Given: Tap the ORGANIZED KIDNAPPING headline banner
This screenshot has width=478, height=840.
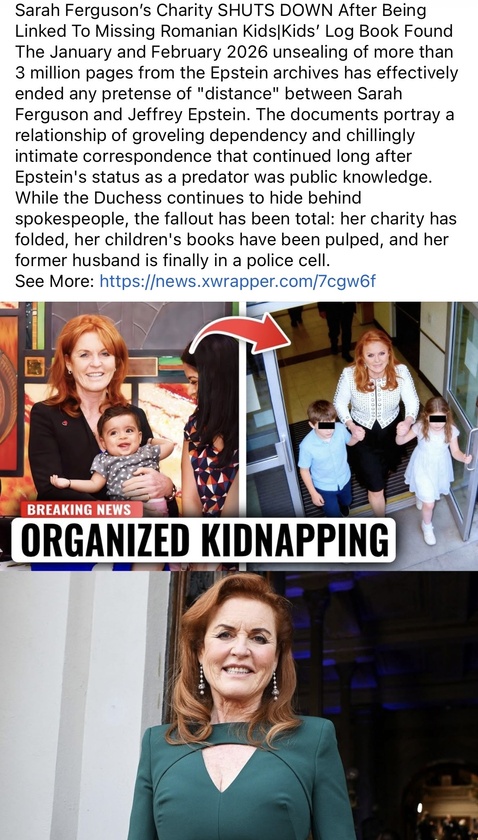Looking at the screenshot, I should click(203, 540).
